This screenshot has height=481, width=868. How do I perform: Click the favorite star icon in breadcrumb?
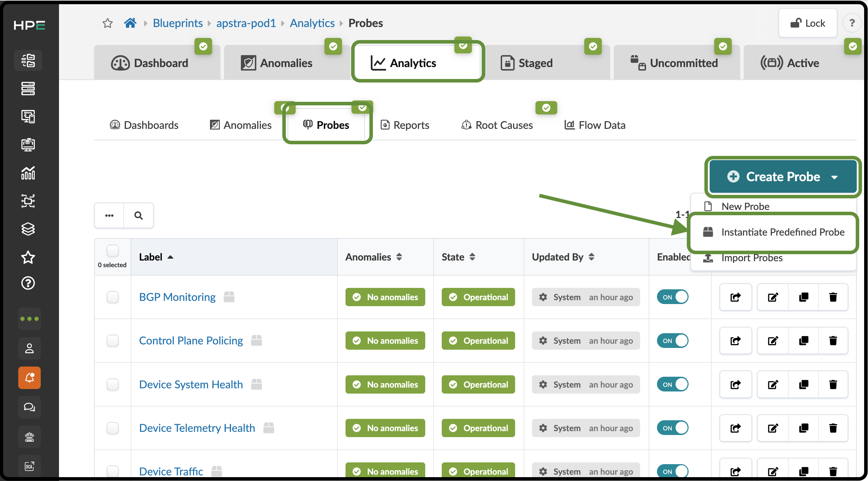pos(107,23)
